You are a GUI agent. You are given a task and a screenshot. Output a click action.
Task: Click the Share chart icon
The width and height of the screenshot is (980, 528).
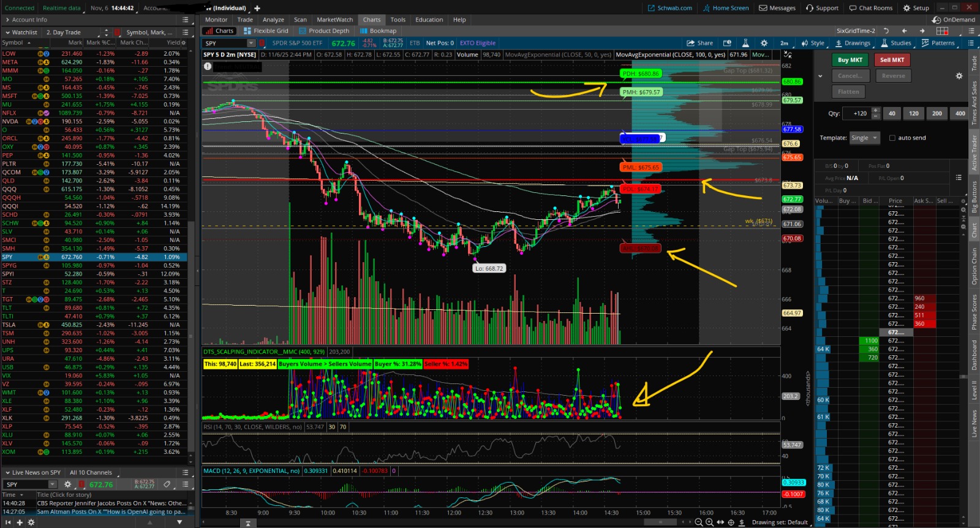(699, 43)
